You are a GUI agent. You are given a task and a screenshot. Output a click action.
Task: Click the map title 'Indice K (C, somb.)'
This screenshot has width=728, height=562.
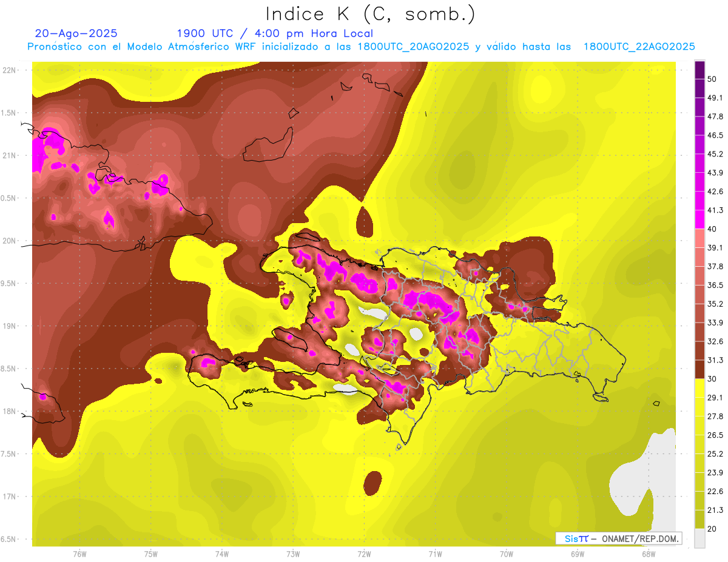pyautogui.click(x=371, y=15)
